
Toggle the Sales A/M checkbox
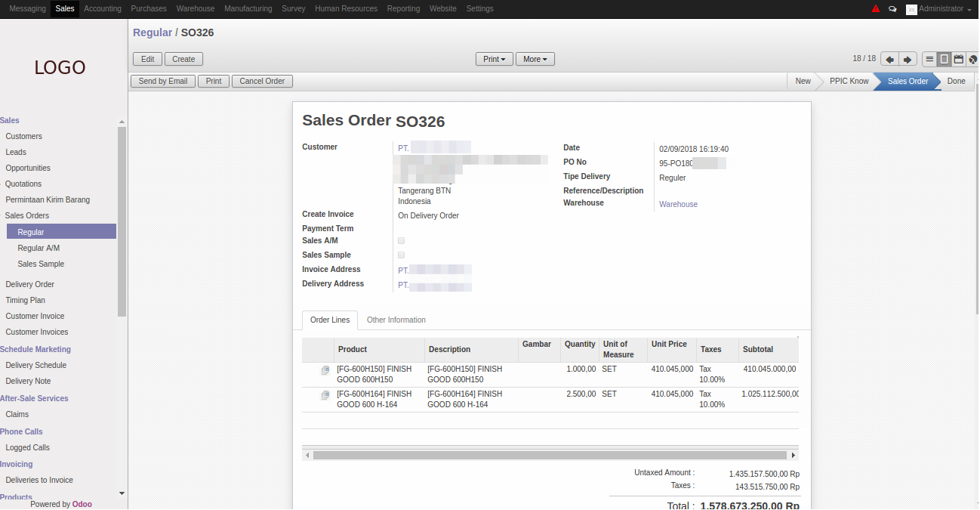tap(401, 240)
